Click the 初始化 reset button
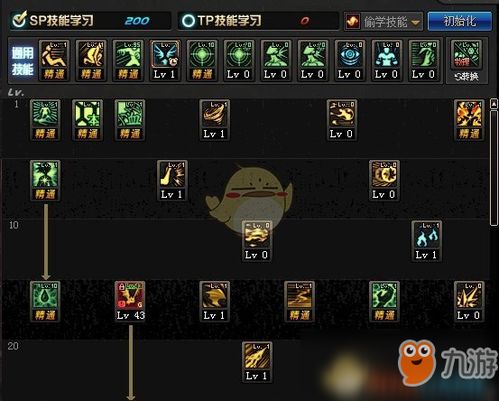The width and height of the screenshot is (499, 401). pos(460,21)
